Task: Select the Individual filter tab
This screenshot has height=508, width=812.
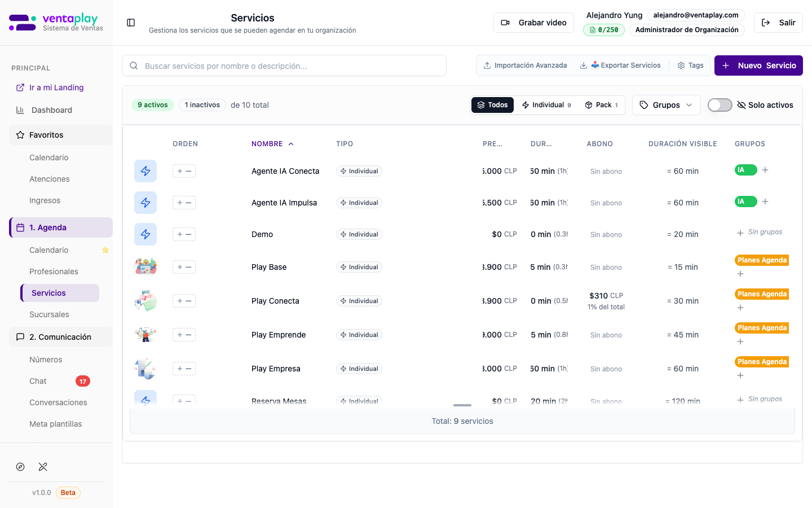Action: click(x=546, y=105)
